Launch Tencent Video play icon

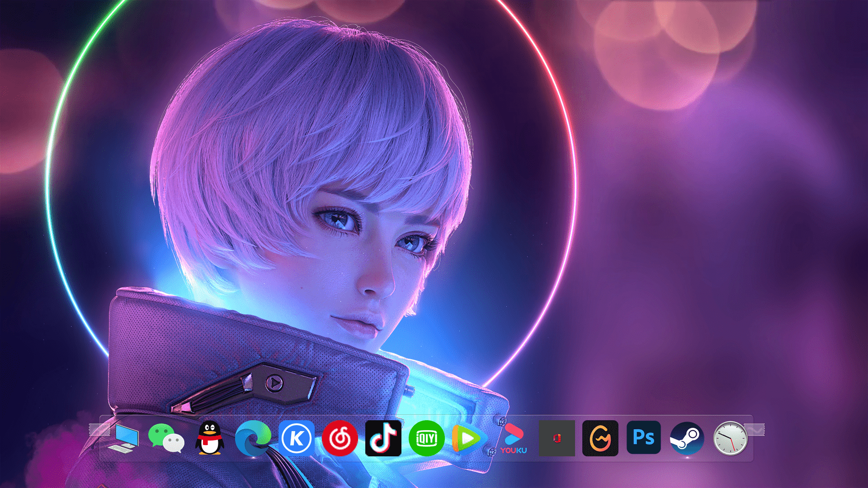469,438
